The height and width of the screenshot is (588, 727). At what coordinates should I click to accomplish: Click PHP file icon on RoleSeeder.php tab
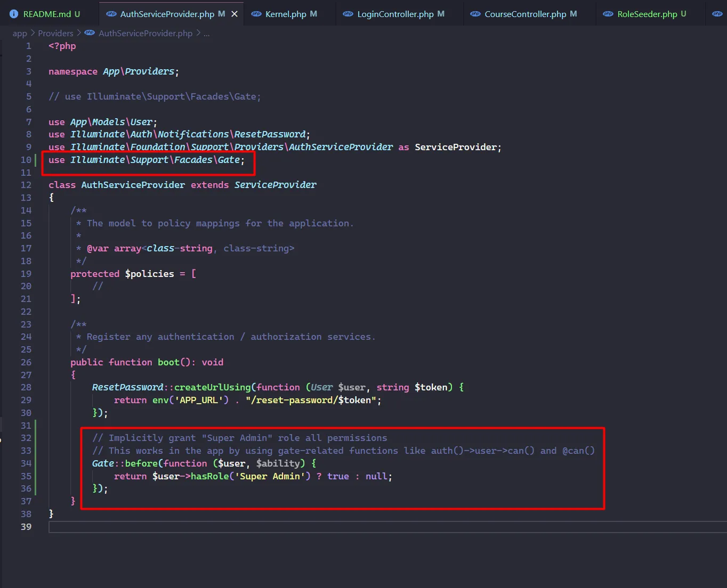(x=608, y=14)
